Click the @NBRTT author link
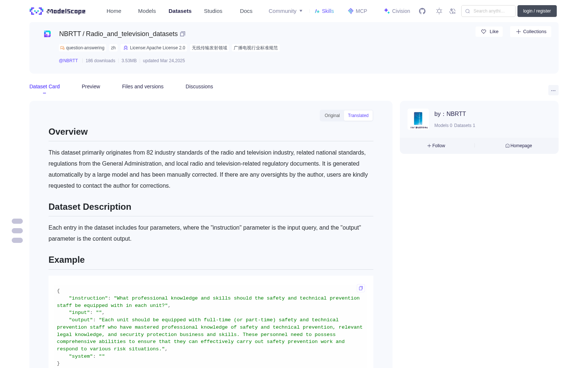 68,61
